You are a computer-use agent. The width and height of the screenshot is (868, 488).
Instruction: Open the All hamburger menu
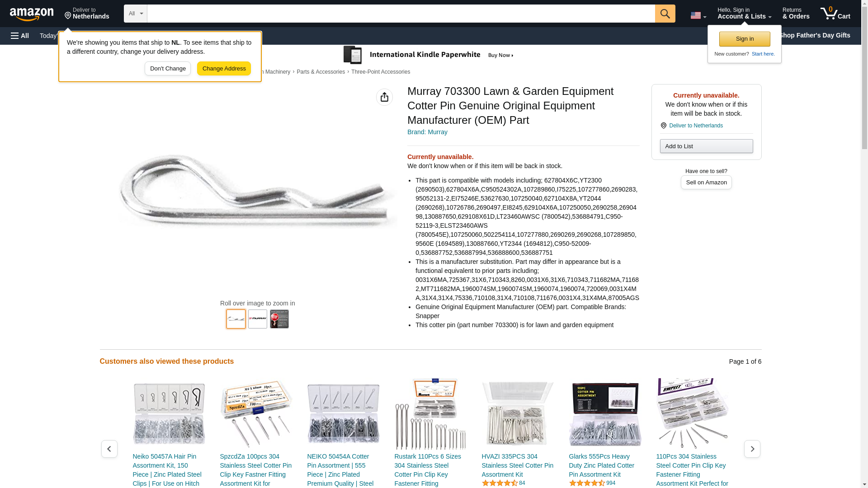coord(20,36)
